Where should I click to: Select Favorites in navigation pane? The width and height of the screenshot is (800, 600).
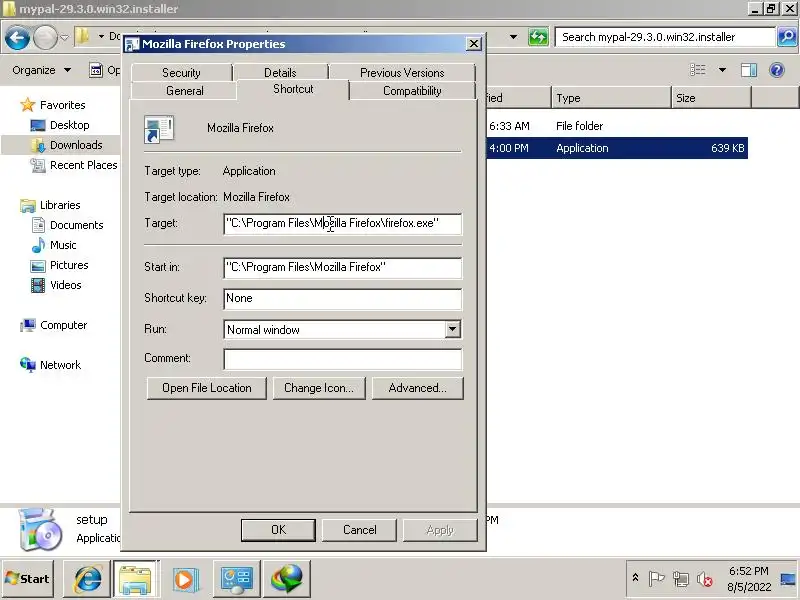click(53, 105)
